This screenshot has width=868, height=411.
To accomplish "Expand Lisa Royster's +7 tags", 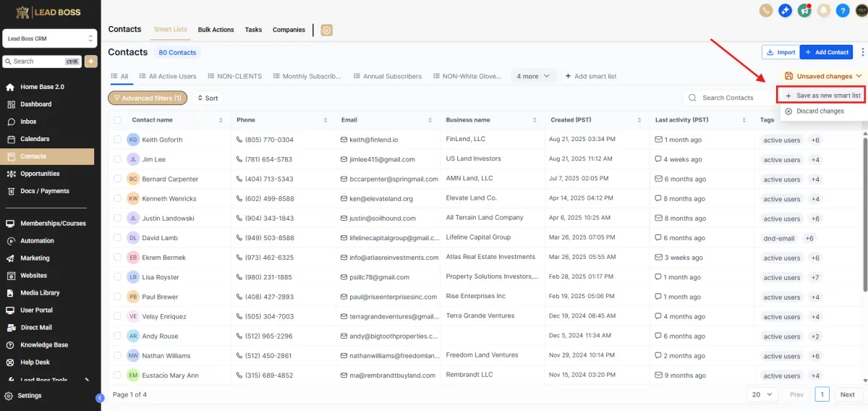I will click(815, 277).
